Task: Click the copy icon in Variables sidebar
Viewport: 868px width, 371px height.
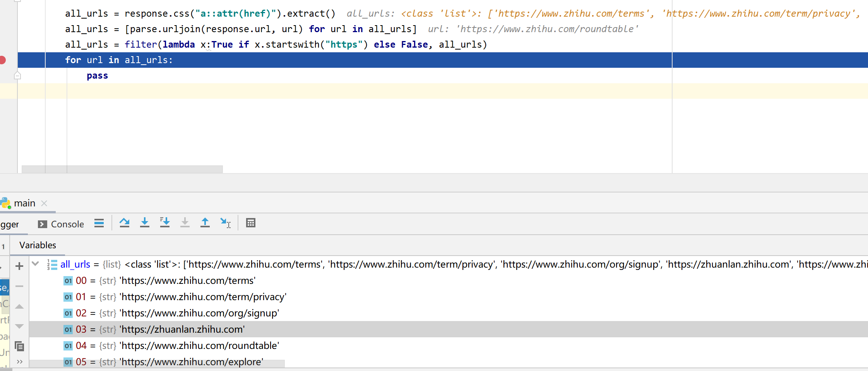Action: [x=19, y=346]
